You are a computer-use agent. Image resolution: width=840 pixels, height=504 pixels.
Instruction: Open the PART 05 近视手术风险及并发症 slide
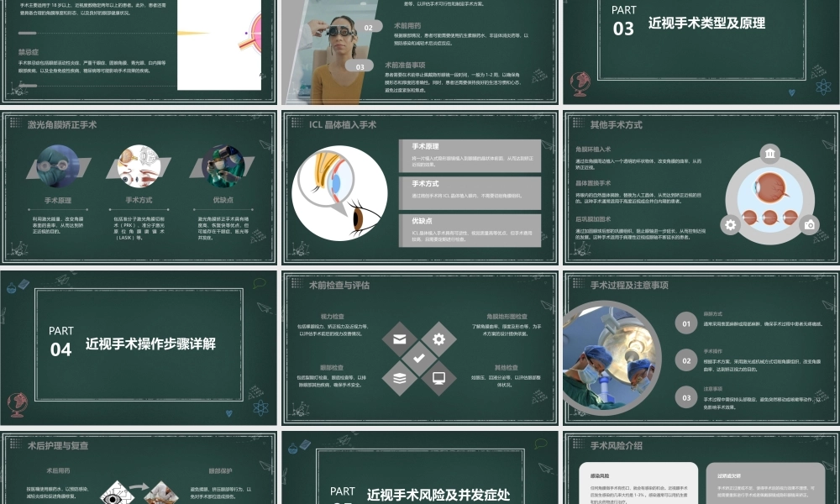tap(419, 468)
